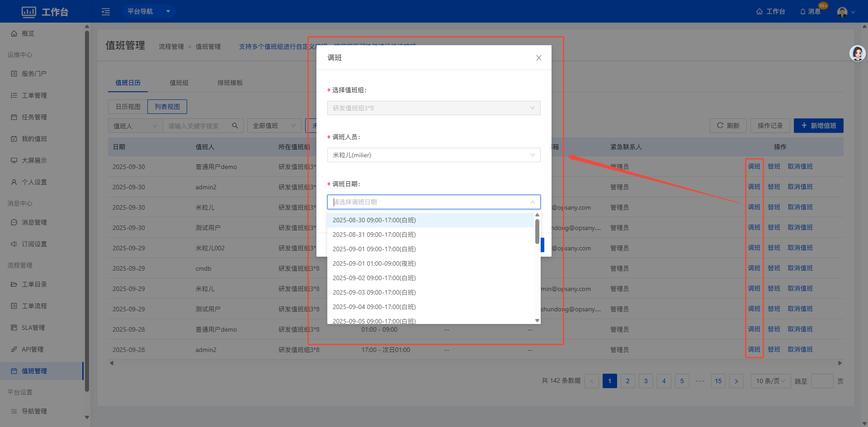Close the 调班 dialog with X

tap(538, 58)
